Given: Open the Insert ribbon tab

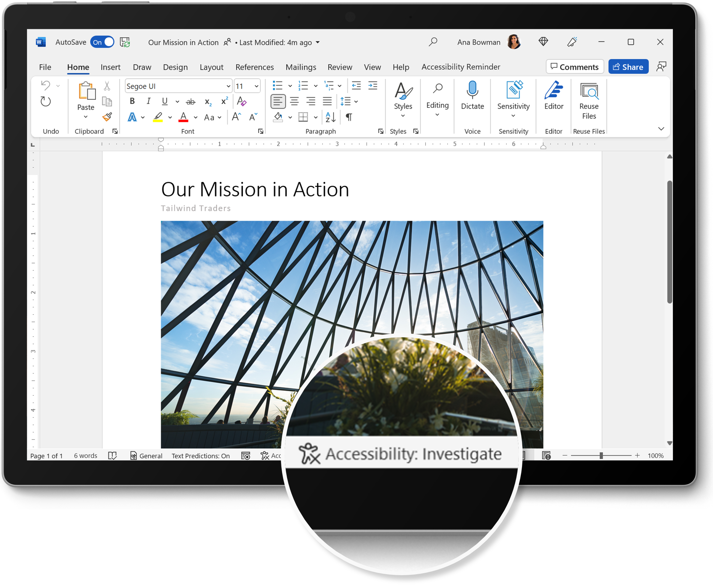Looking at the screenshot, I should 111,66.
